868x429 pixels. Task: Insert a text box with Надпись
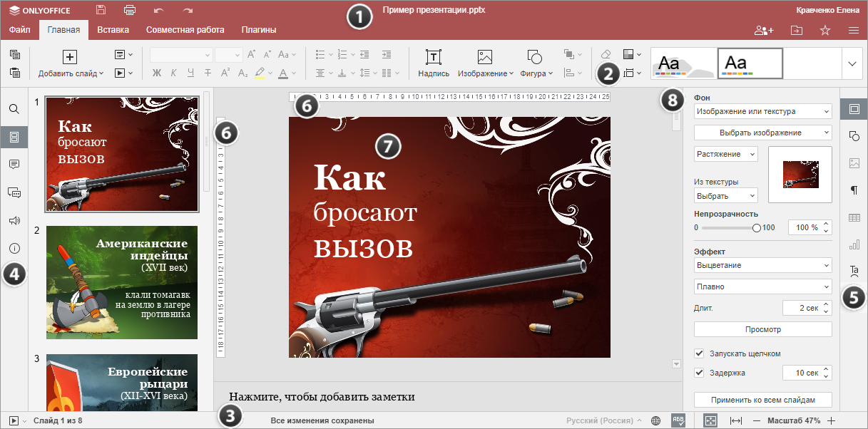(x=433, y=63)
